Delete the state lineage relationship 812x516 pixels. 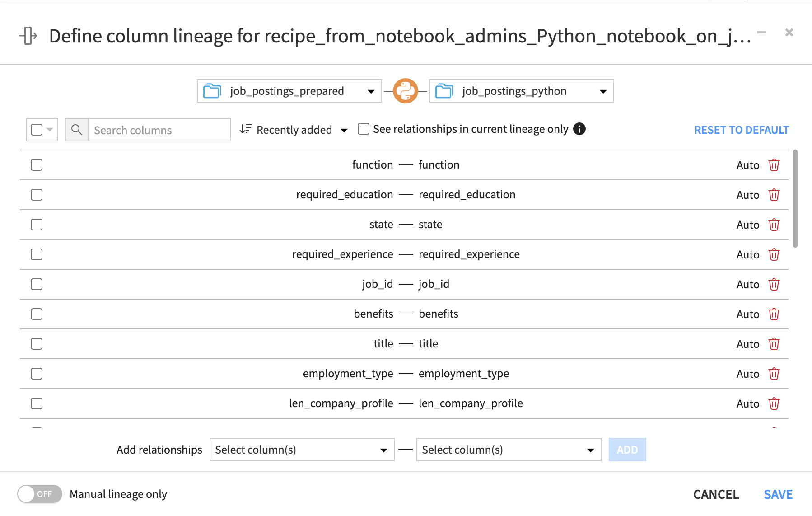click(774, 225)
